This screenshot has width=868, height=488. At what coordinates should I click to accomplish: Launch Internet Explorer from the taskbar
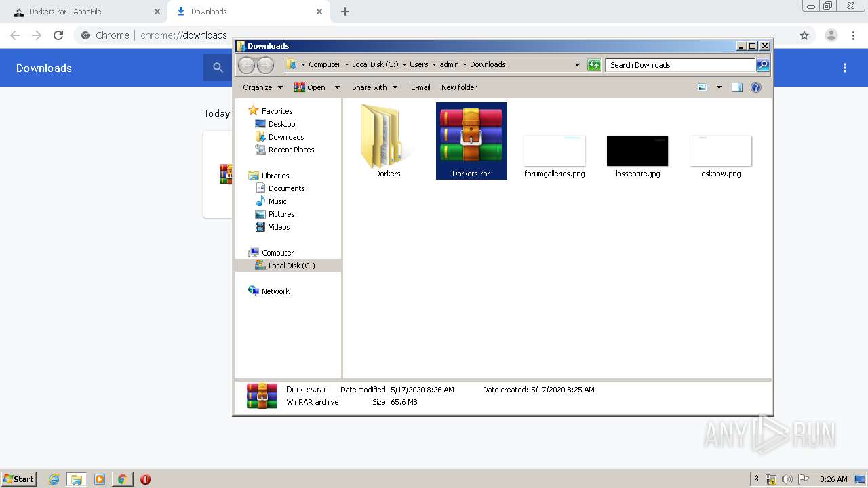coord(54,479)
